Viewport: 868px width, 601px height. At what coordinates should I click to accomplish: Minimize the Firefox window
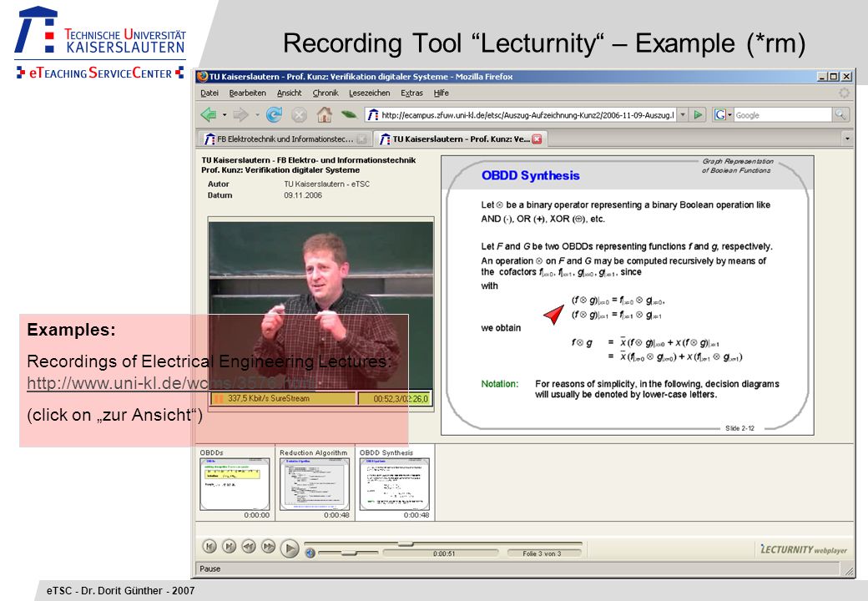click(822, 76)
